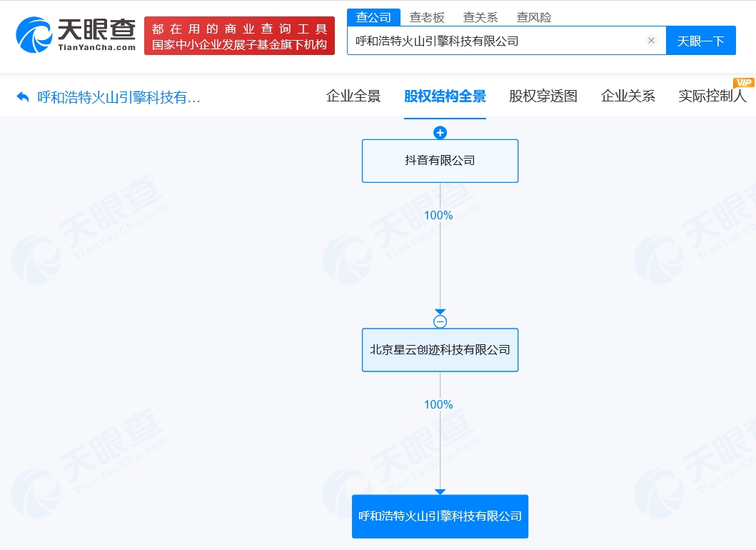Open the 呼和浩特火山引擎科技有限公司 node
Viewport: 756px width, 550px height.
point(440,516)
